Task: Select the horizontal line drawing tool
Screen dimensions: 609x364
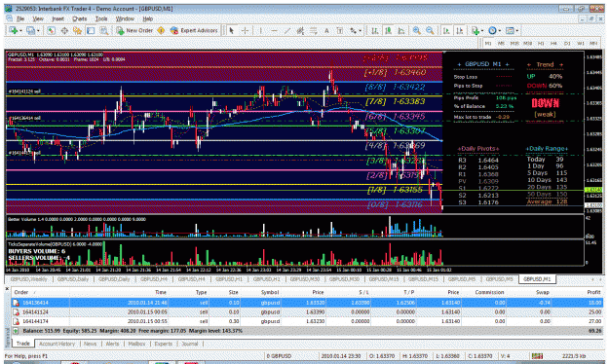Action: [274, 30]
